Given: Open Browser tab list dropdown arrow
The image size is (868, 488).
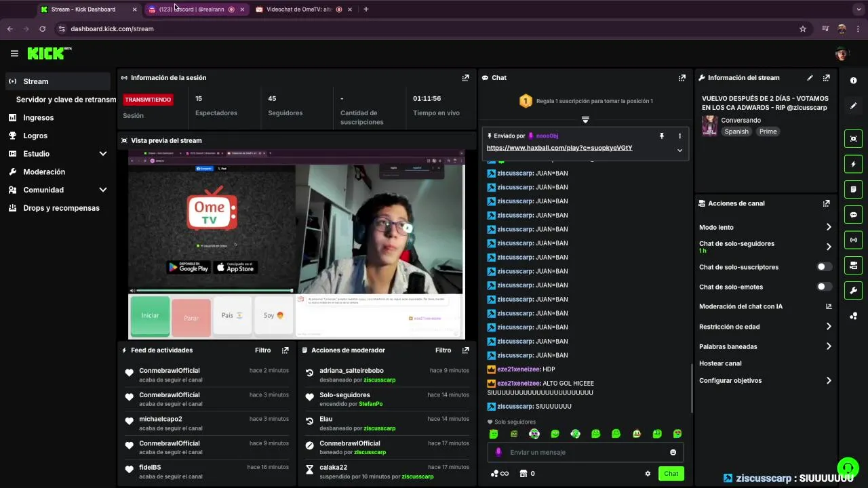Looking at the screenshot, I should pos(859,9).
